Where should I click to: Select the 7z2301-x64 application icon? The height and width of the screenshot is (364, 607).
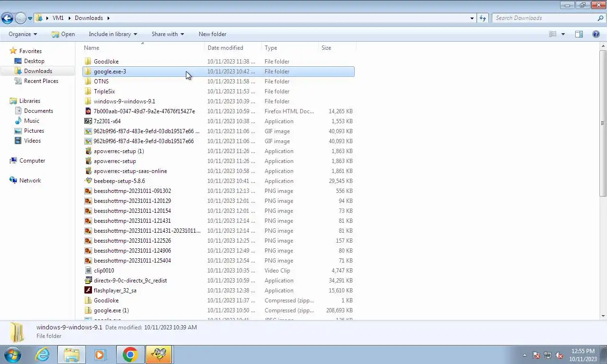(88, 121)
